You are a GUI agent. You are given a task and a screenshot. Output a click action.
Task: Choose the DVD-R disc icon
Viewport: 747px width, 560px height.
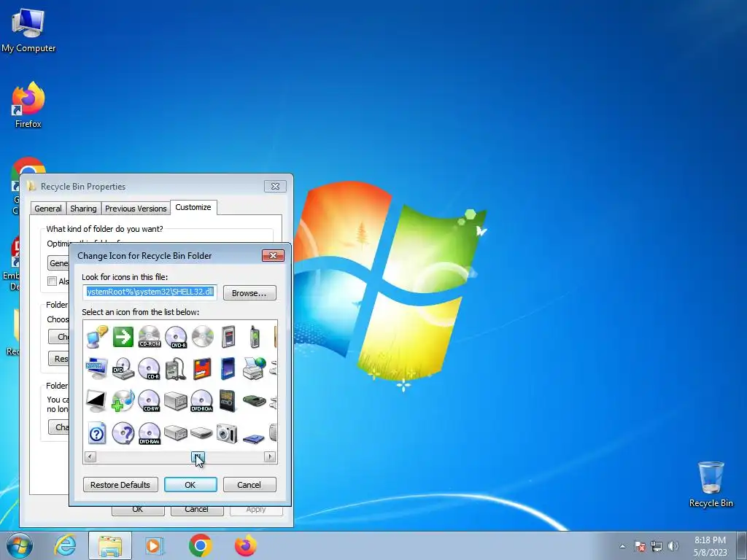click(x=176, y=337)
